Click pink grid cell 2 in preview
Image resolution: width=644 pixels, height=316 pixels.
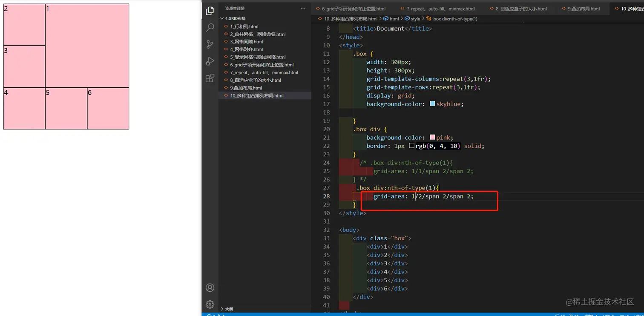coord(24,25)
